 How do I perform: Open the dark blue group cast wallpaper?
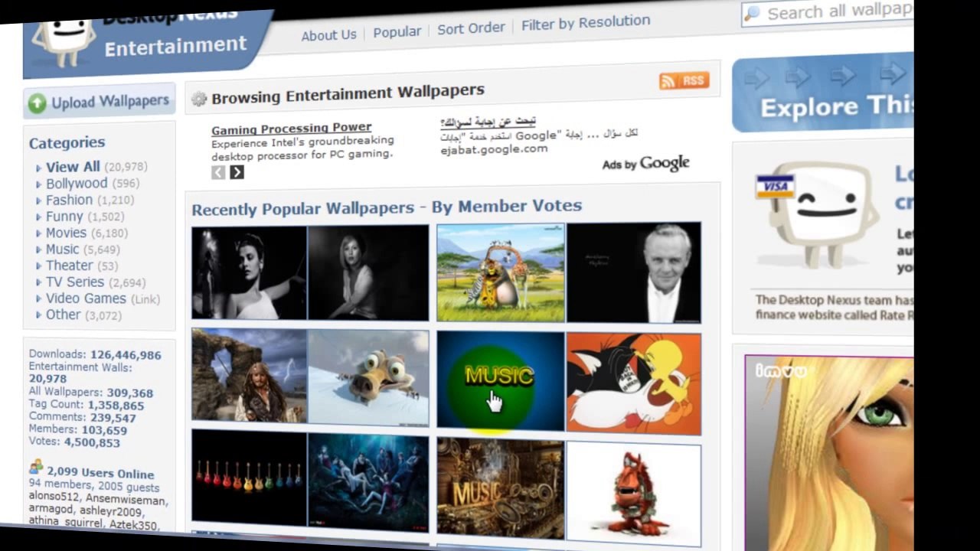coord(368,483)
